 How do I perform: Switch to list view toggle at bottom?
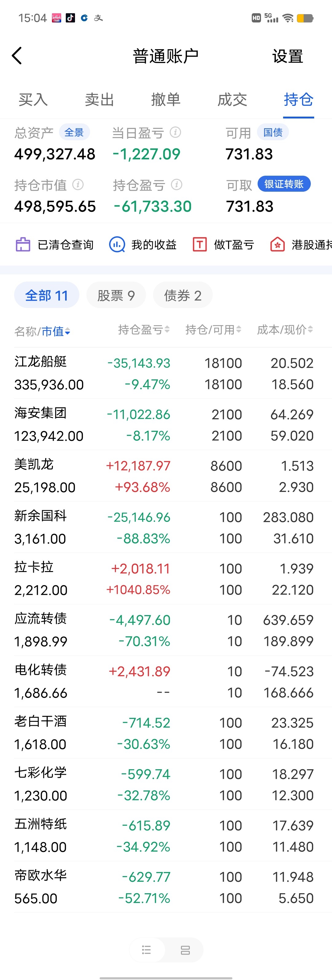(147, 950)
